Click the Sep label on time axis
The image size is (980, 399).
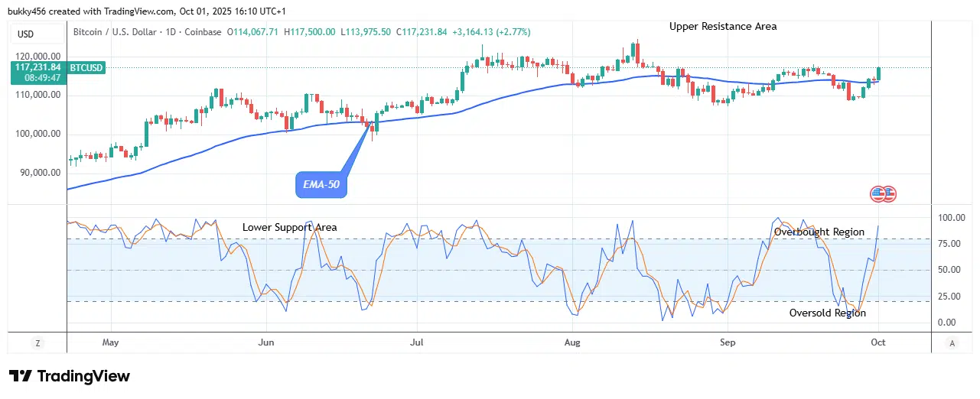click(728, 342)
